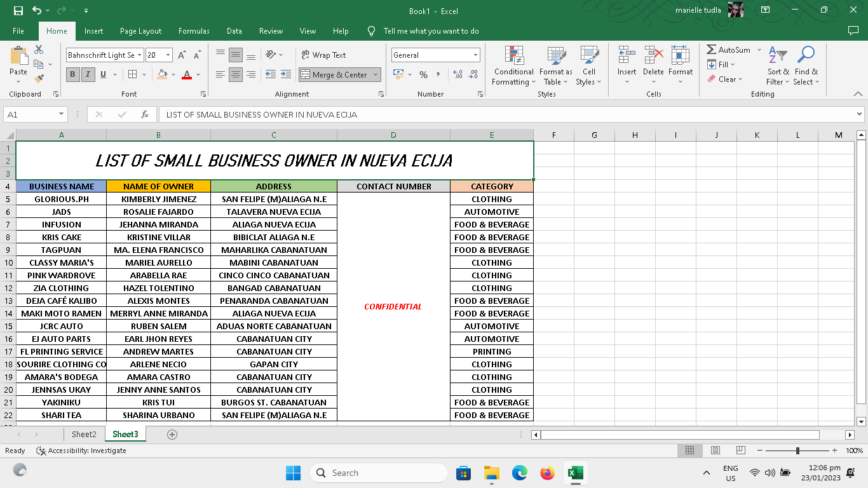Screen dimensions: 868x488
Task: Decrease font size with the small A
Action: [x=198, y=55]
